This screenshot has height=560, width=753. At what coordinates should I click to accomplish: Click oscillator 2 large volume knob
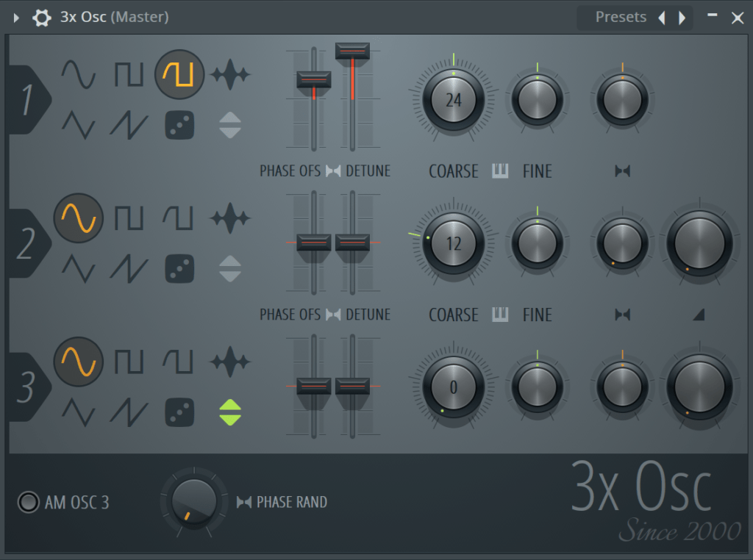[700, 243]
